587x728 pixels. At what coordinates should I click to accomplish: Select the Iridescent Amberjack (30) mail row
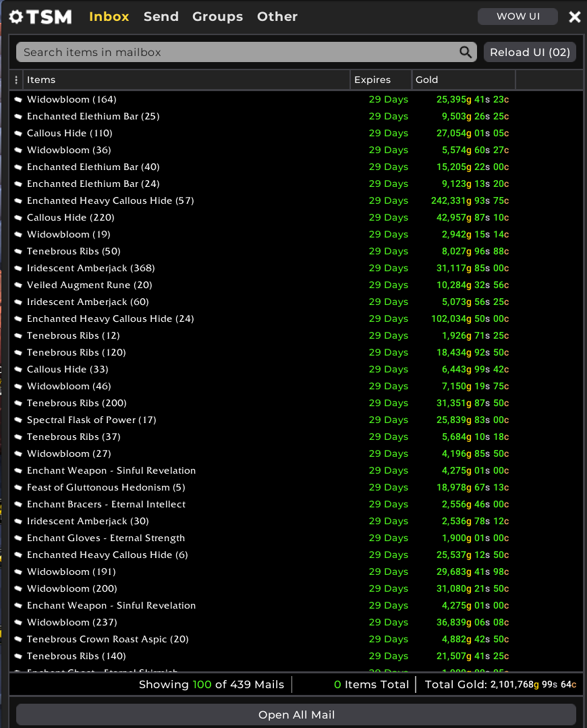coord(296,521)
